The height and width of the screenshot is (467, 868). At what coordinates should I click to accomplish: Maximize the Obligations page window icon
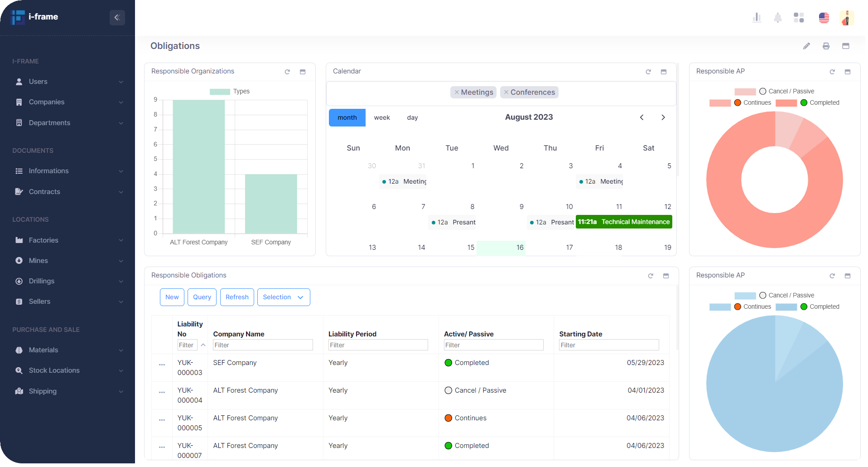pyautogui.click(x=845, y=46)
